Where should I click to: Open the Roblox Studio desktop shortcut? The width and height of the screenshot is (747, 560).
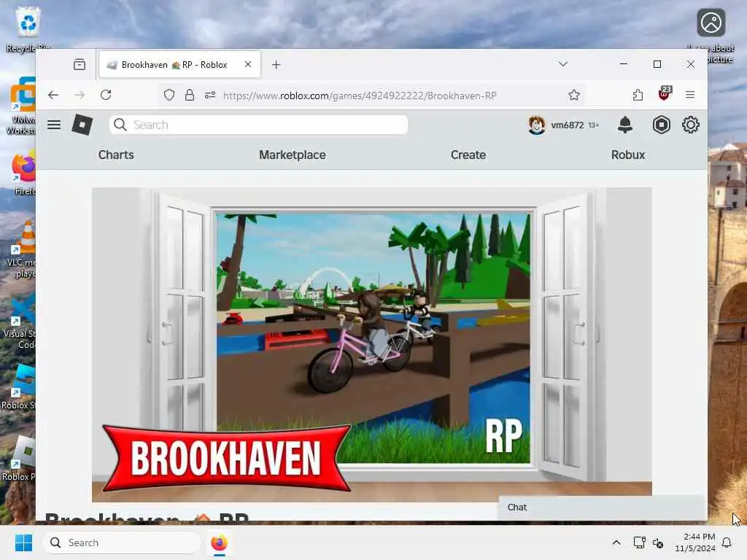point(20,386)
